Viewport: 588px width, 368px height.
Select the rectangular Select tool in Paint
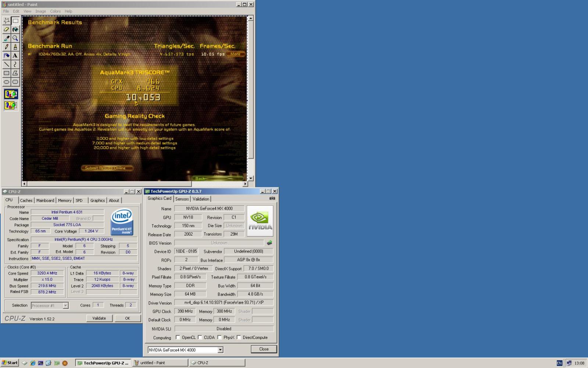[x=15, y=21]
